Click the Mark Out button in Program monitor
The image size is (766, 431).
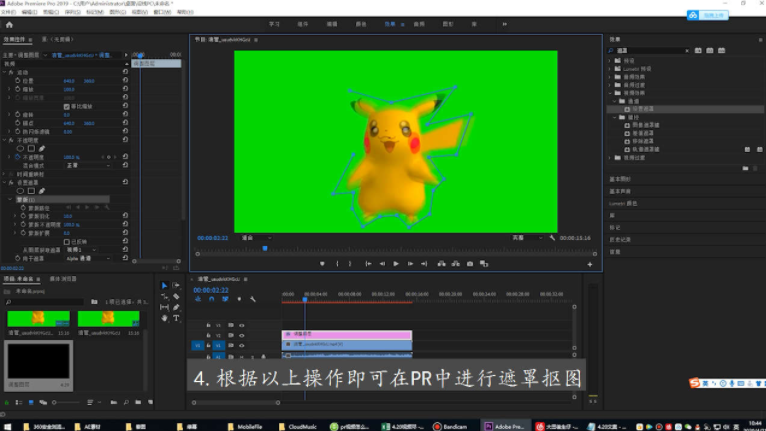pyautogui.click(x=350, y=264)
